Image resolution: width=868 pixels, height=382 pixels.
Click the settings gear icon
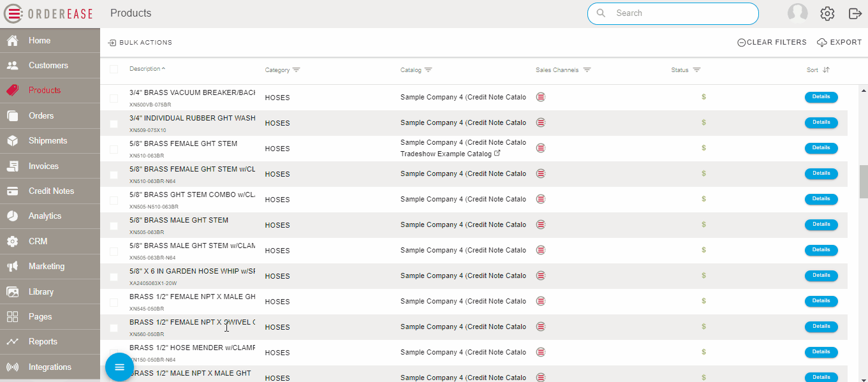[827, 13]
